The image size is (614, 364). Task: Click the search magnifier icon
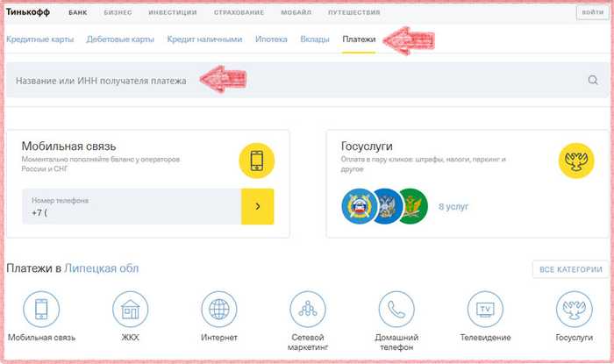[x=593, y=80]
